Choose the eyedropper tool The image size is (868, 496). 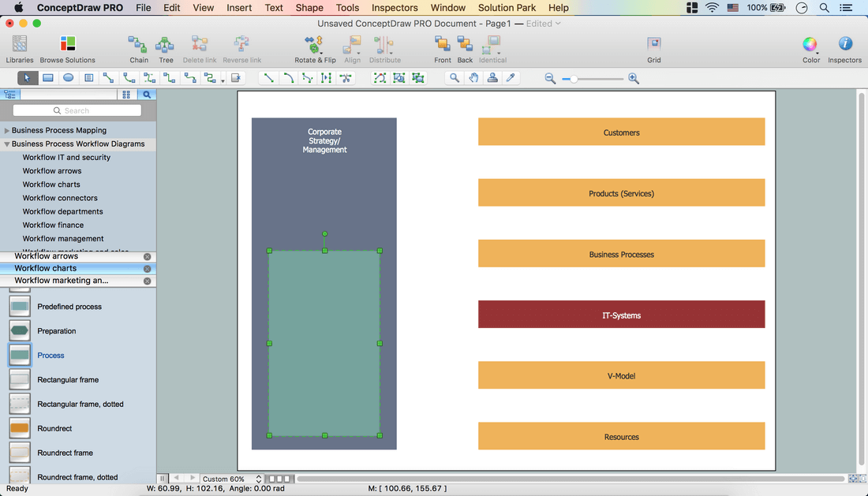pyautogui.click(x=511, y=78)
